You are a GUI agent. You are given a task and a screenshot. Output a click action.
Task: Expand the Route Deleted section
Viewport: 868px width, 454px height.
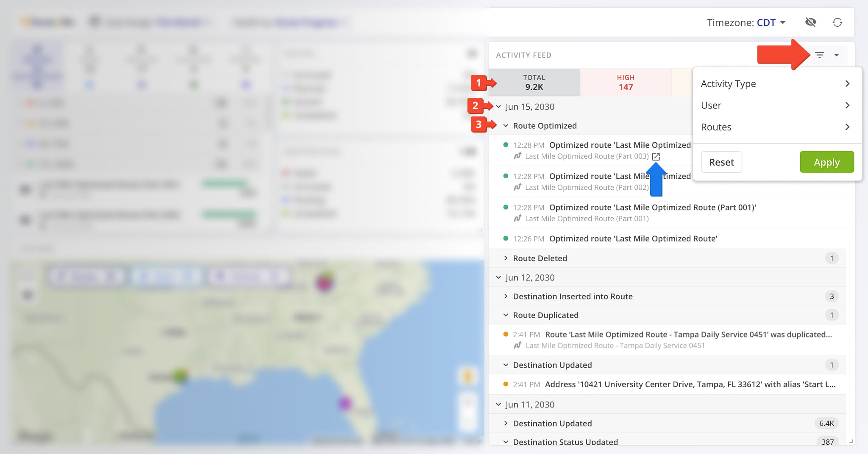tap(506, 258)
